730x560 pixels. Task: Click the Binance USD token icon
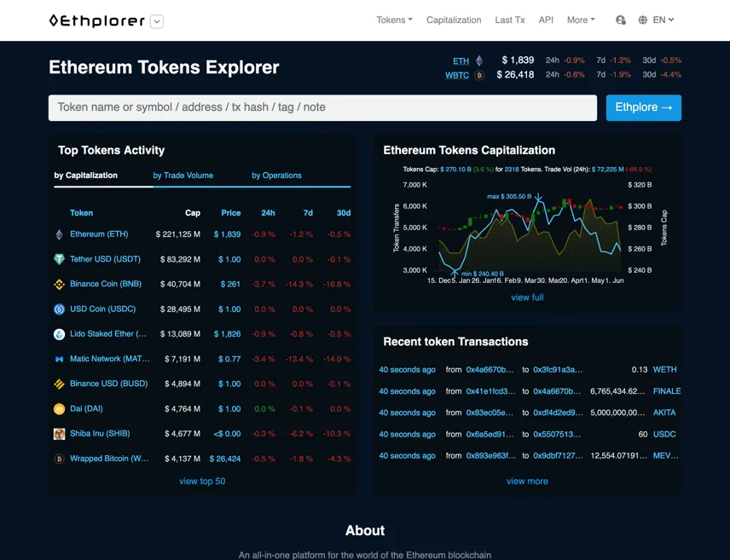tap(59, 384)
